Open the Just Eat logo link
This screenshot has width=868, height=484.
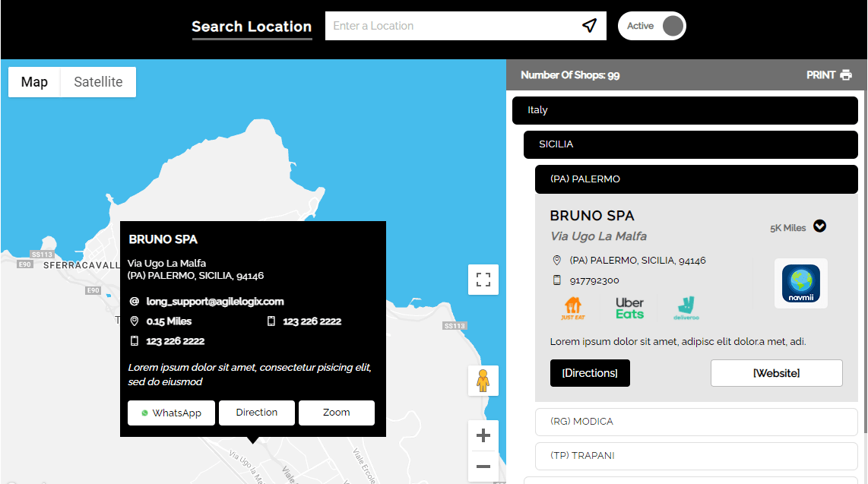(573, 308)
